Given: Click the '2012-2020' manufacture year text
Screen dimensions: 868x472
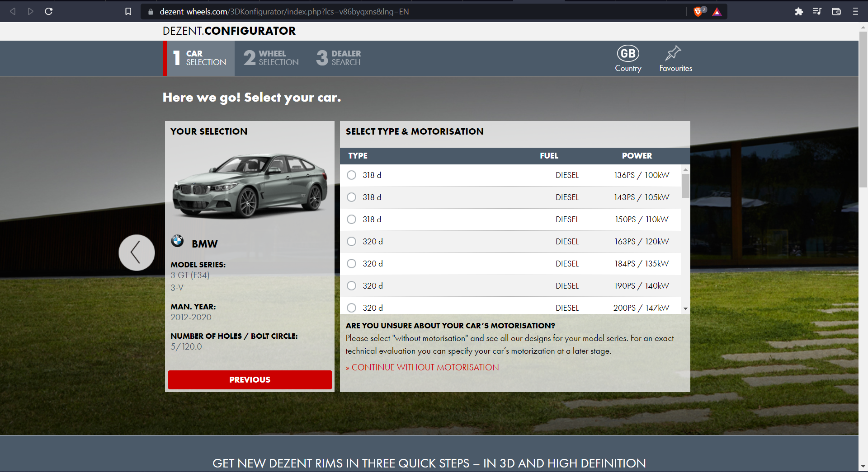Looking at the screenshot, I should tap(191, 318).
